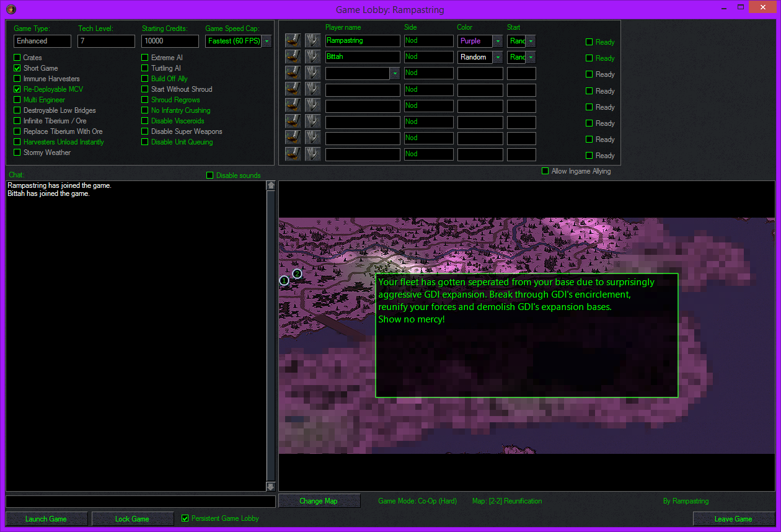Open Game Speed Cap dropdown
Screen dimensions: 781x532
[x=267, y=41]
